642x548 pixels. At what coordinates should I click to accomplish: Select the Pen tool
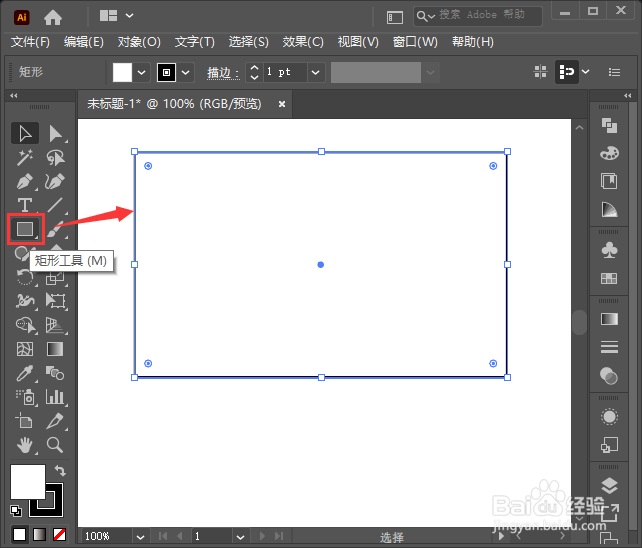tap(25, 181)
